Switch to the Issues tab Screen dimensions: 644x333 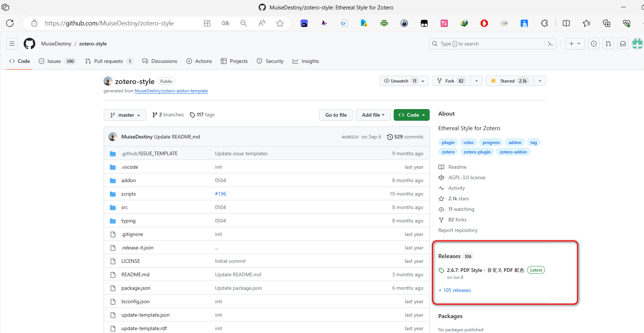pyautogui.click(x=57, y=61)
